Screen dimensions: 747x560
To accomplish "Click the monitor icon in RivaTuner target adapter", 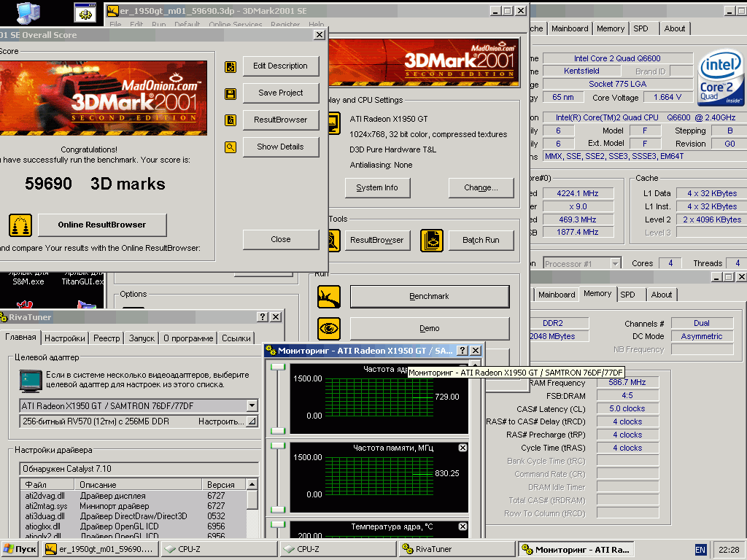I will coord(31,381).
